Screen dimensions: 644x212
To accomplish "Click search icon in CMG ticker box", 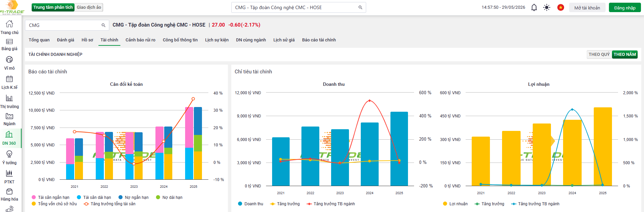I will [x=104, y=25].
